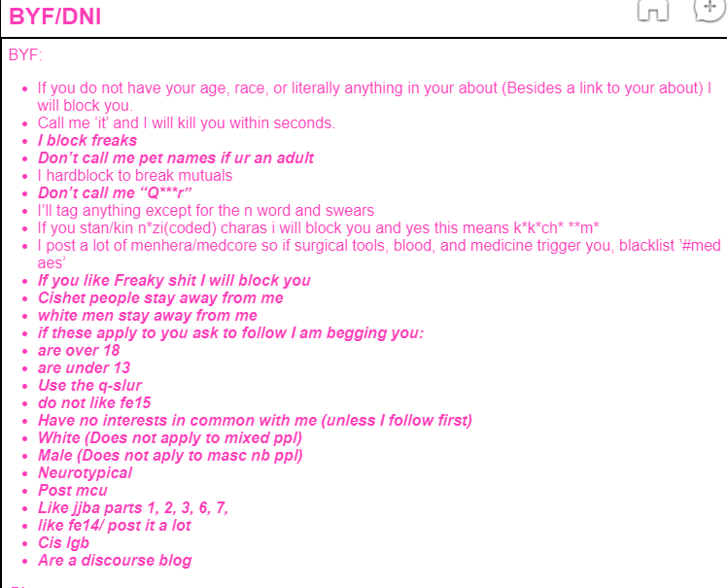The image size is (727, 588).
Task: Click 'white men stay away from me'
Action: pyautogui.click(x=148, y=315)
